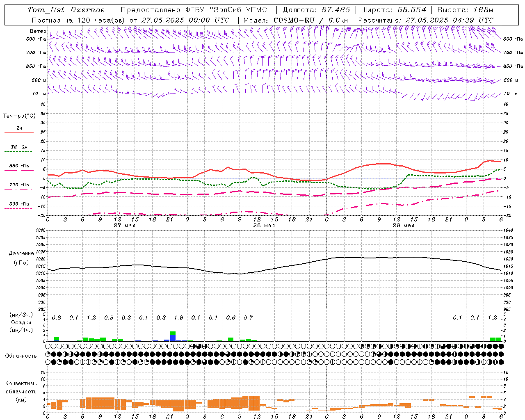Viewport: 525px width, 420px height.
Task: Click the 1.9 precipitation value
Action: 178,318
